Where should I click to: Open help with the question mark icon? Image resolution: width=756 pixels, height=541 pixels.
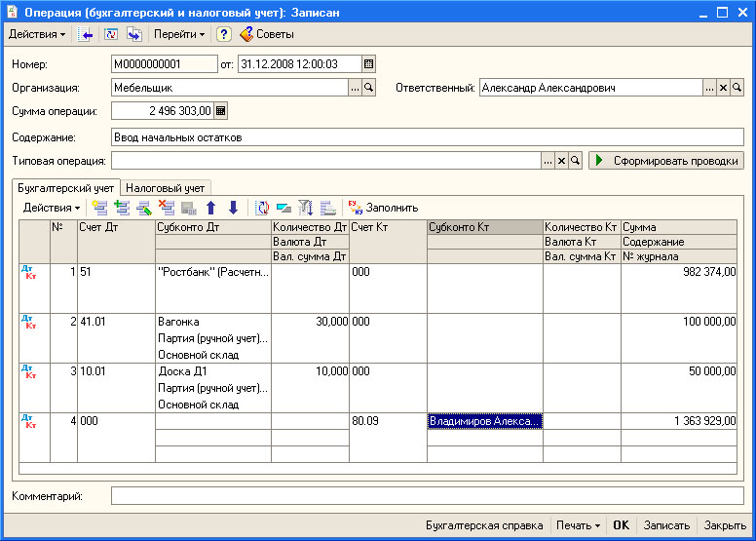click(x=223, y=34)
